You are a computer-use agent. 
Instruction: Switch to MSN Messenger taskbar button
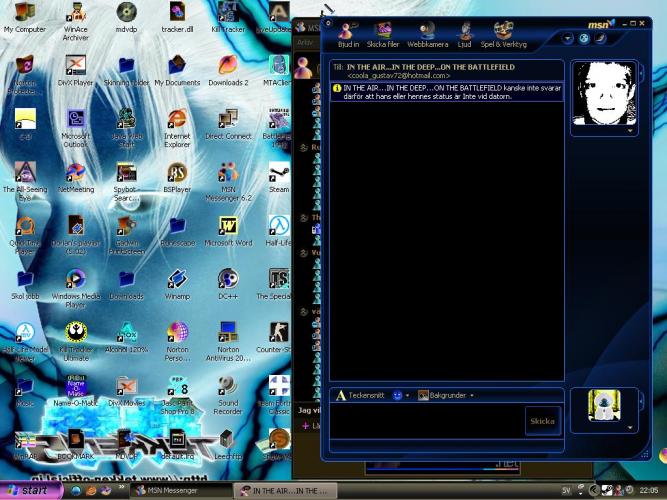tap(180, 491)
